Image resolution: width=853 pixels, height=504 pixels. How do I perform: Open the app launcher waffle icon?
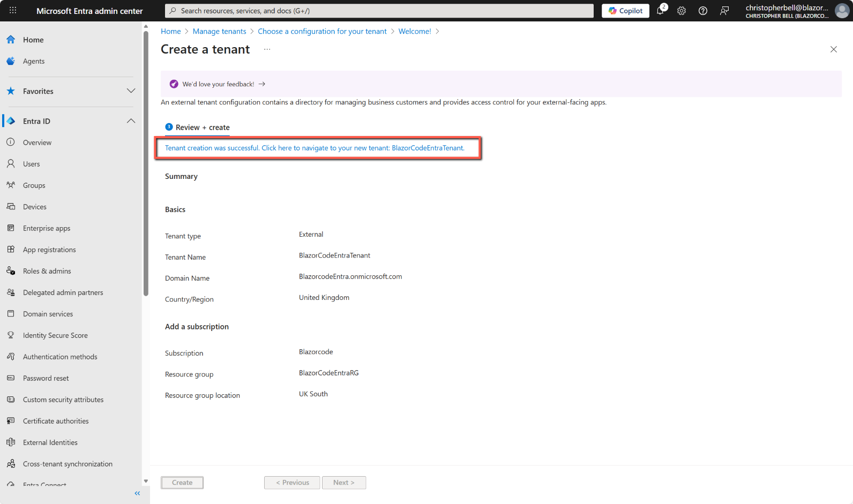pos(13,11)
